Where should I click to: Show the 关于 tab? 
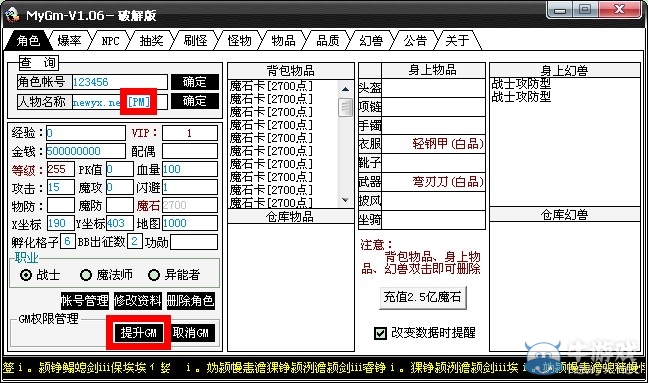[458, 40]
